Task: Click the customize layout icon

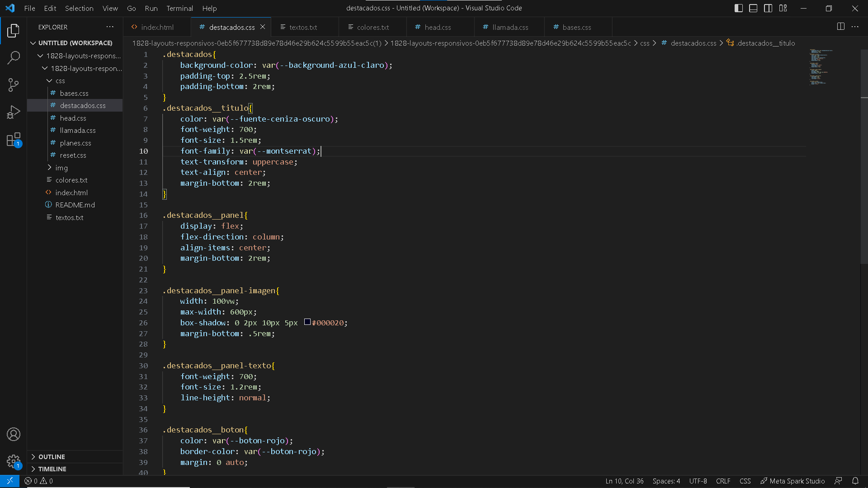Action: pyautogui.click(x=783, y=8)
